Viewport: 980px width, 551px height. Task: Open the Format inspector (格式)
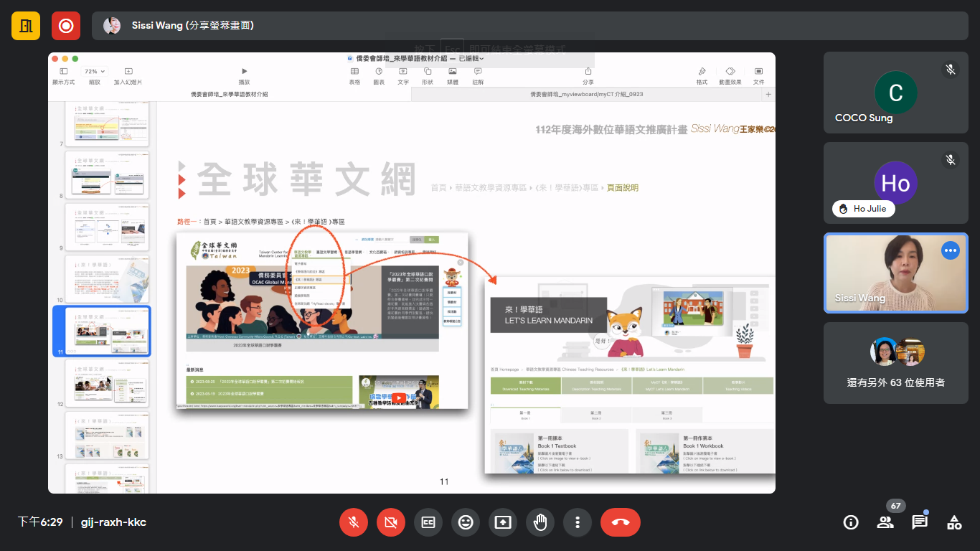pos(701,72)
